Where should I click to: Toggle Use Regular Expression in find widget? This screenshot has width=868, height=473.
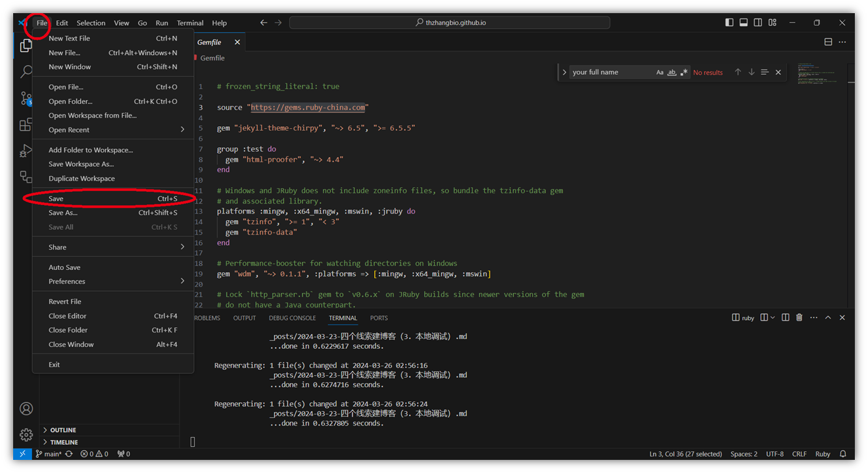point(684,72)
